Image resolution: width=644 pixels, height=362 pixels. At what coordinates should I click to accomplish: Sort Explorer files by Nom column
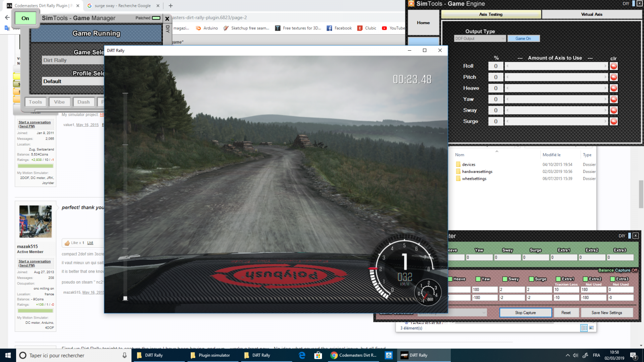point(460,155)
